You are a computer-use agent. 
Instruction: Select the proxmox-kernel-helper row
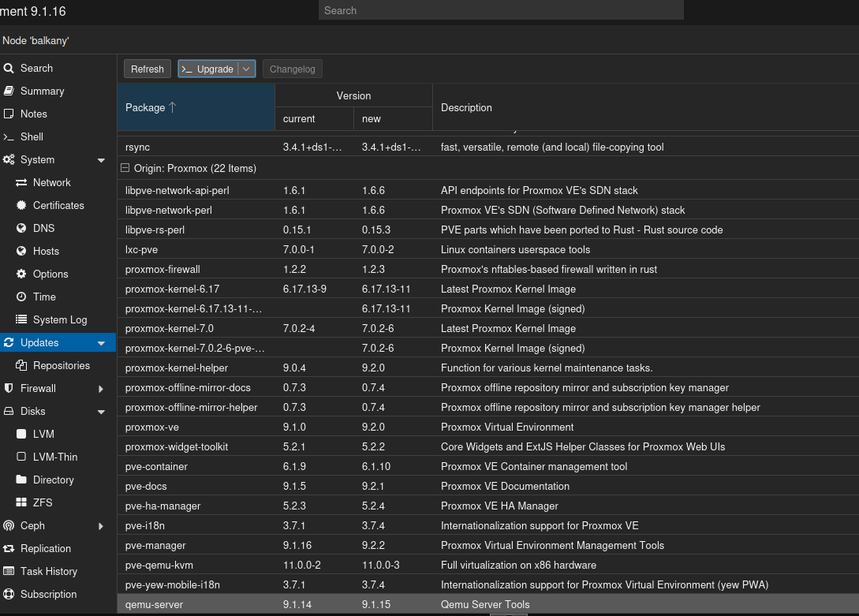pyautogui.click(x=488, y=368)
